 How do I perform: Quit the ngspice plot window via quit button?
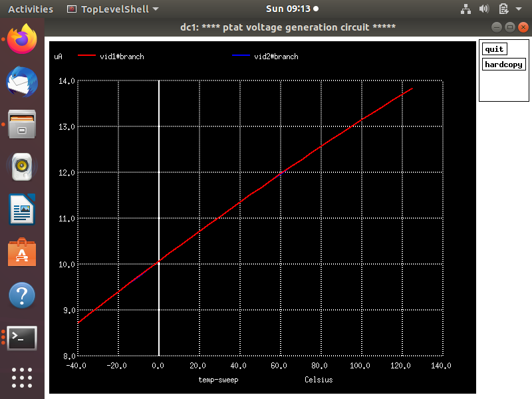click(x=493, y=49)
